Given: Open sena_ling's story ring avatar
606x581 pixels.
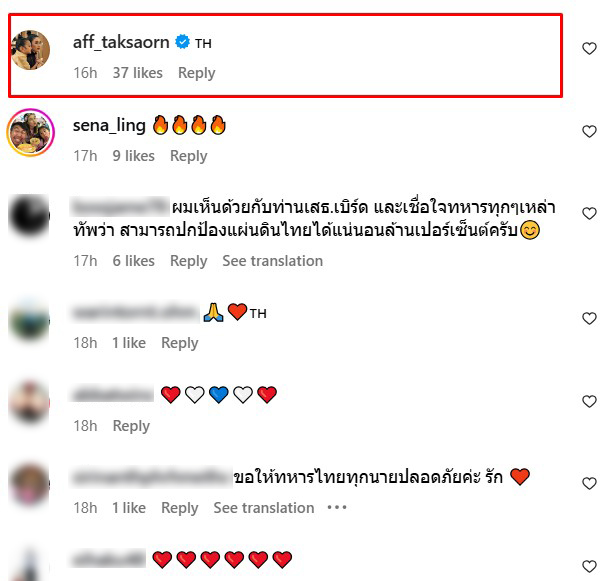Looking at the screenshot, I should click(30, 132).
